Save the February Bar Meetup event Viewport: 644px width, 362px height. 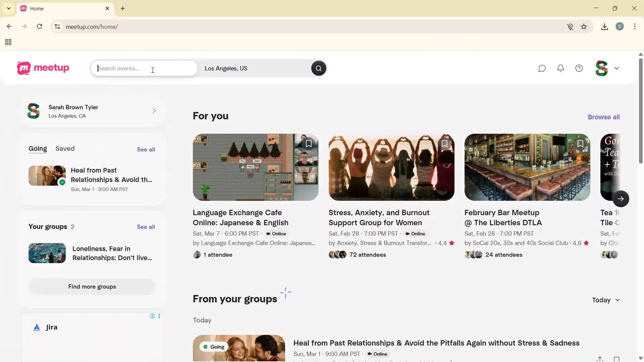coord(580,143)
